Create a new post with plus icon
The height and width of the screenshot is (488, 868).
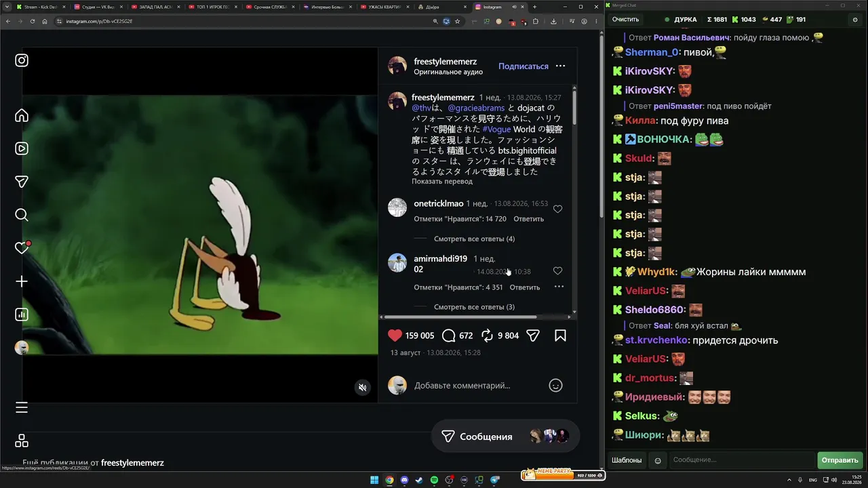click(22, 281)
